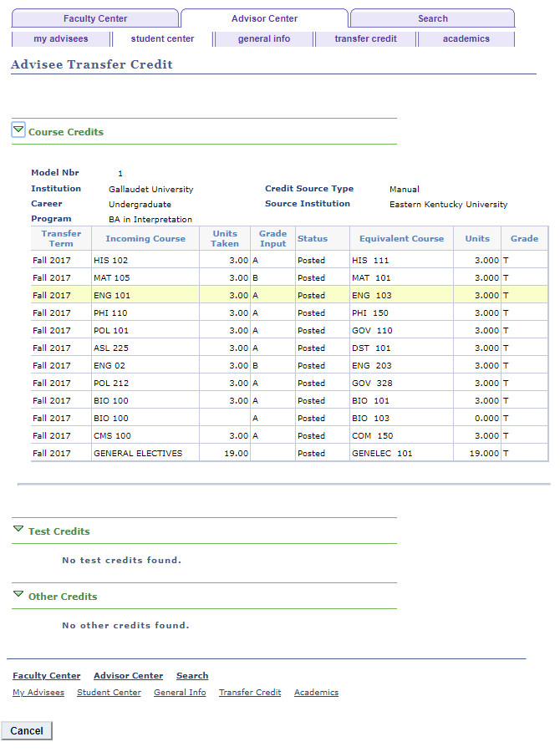
Task: Click the Cancel button
Action: (x=26, y=730)
